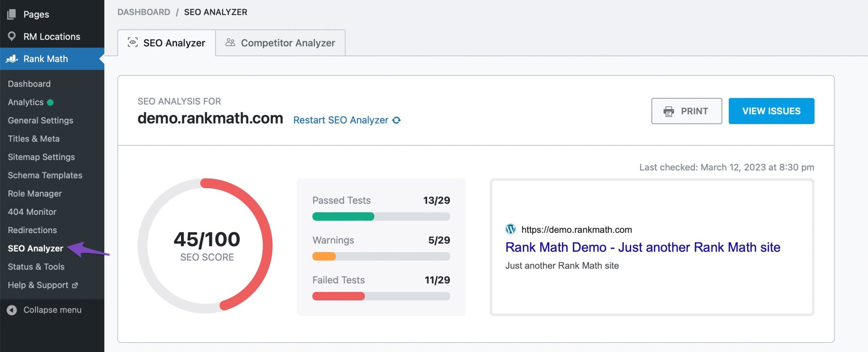Collapse the admin menu

tap(52, 310)
